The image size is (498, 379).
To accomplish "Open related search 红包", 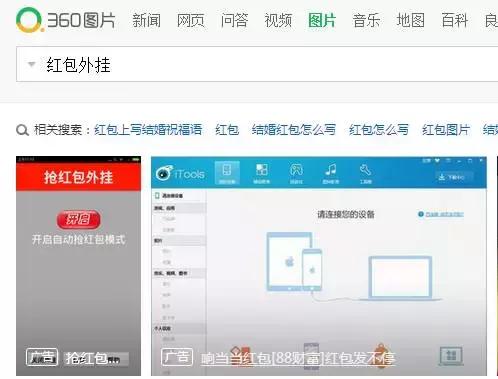I will tap(227, 130).
